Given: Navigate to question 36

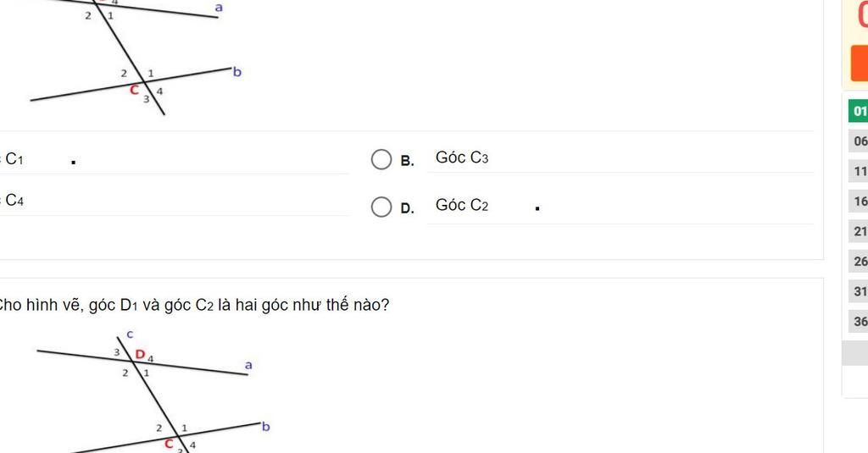Looking at the screenshot, I should [x=860, y=322].
